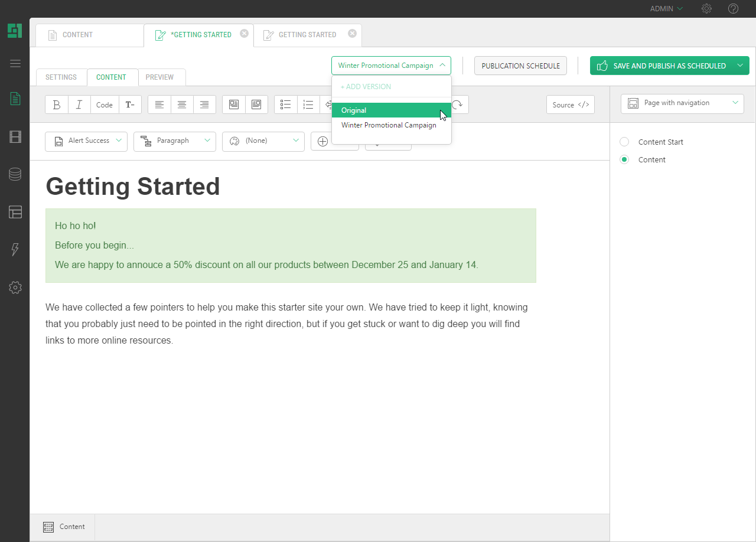Select the Content Start radio button

click(624, 142)
